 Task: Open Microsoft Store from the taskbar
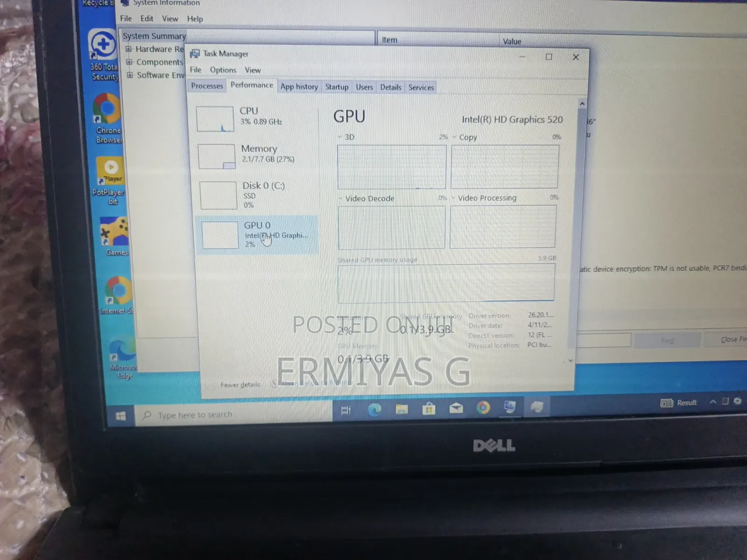click(x=429, y=409)
